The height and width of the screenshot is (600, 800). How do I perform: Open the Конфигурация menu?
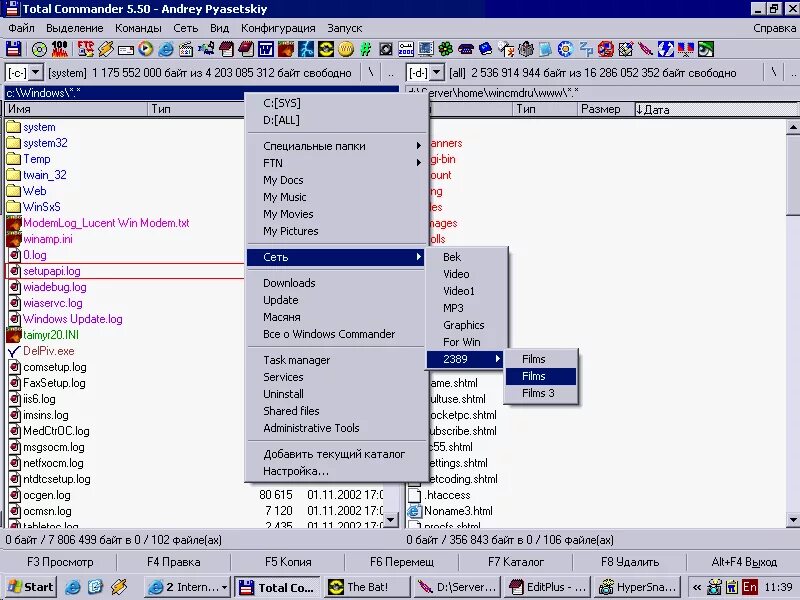tap(278, 28)
